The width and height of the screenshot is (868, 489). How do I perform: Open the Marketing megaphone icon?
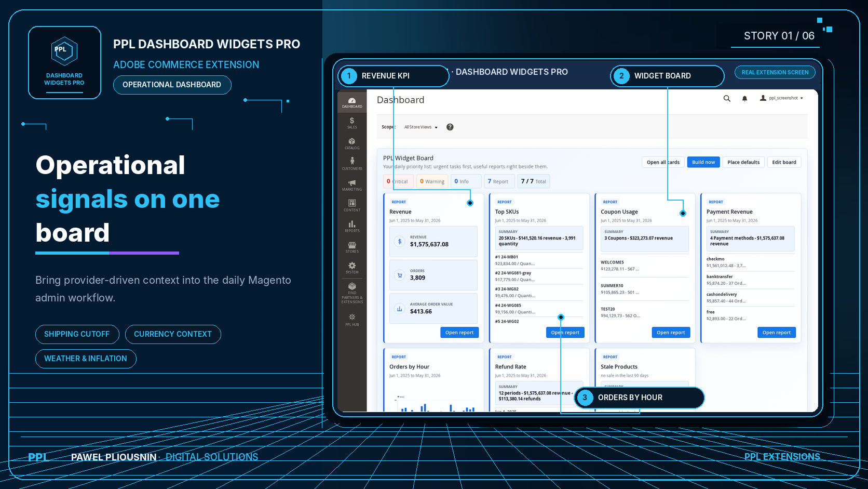click(x=352, y=185)
